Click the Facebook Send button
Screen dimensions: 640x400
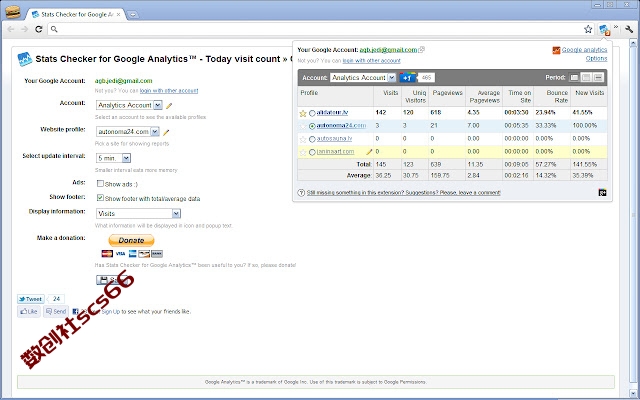[56, 311]
